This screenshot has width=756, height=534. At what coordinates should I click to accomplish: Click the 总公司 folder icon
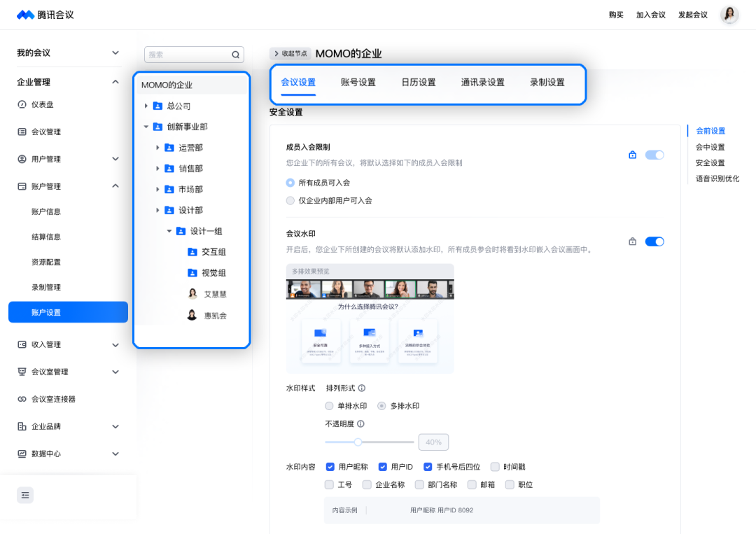click(157, 106)
